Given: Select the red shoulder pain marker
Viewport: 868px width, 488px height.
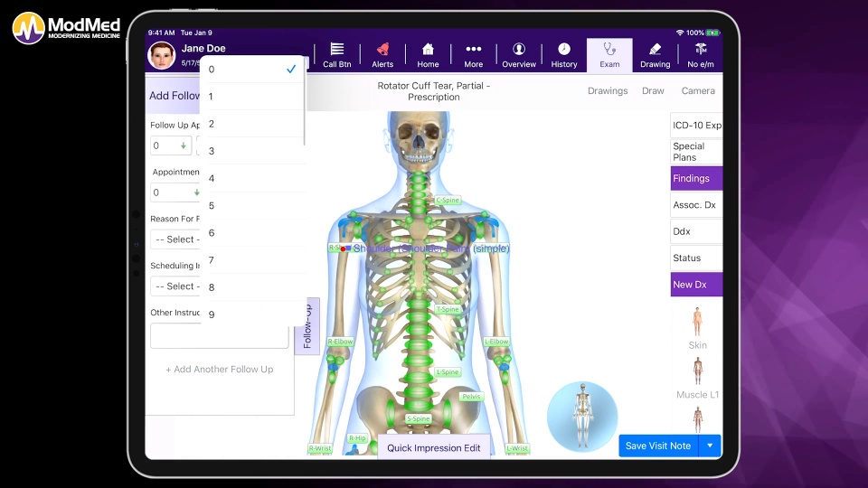Looking at the screenshot, I should (x=343, y=249).
